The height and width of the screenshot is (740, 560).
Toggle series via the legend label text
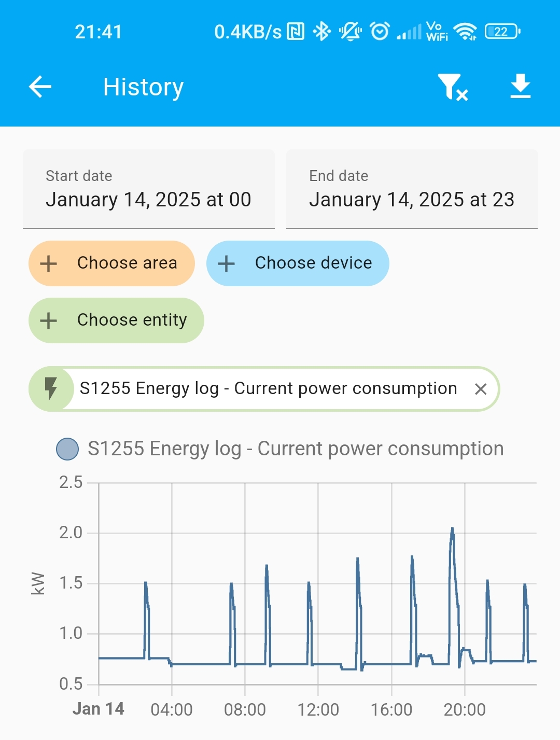coord(296,449)
